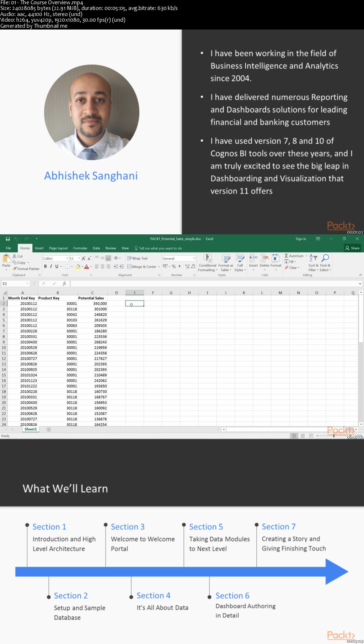Click the Decrease Indent icon

116,266
